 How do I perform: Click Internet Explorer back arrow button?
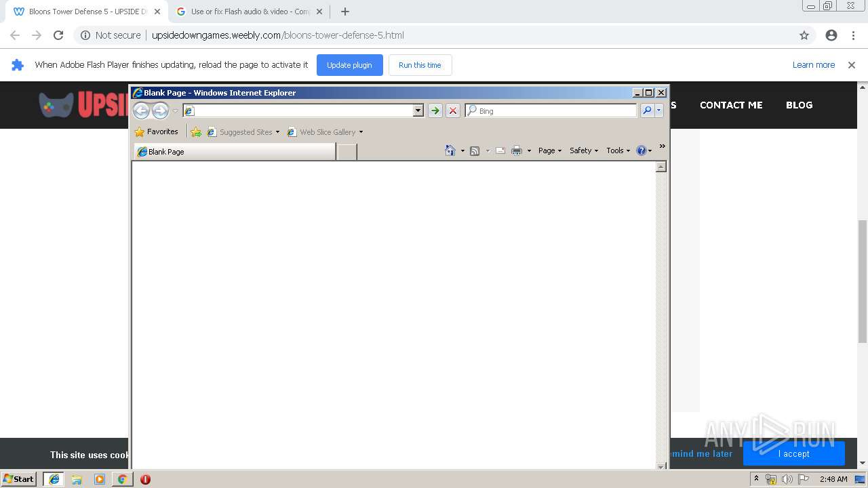pyautogui.click(x=141, y=110)
